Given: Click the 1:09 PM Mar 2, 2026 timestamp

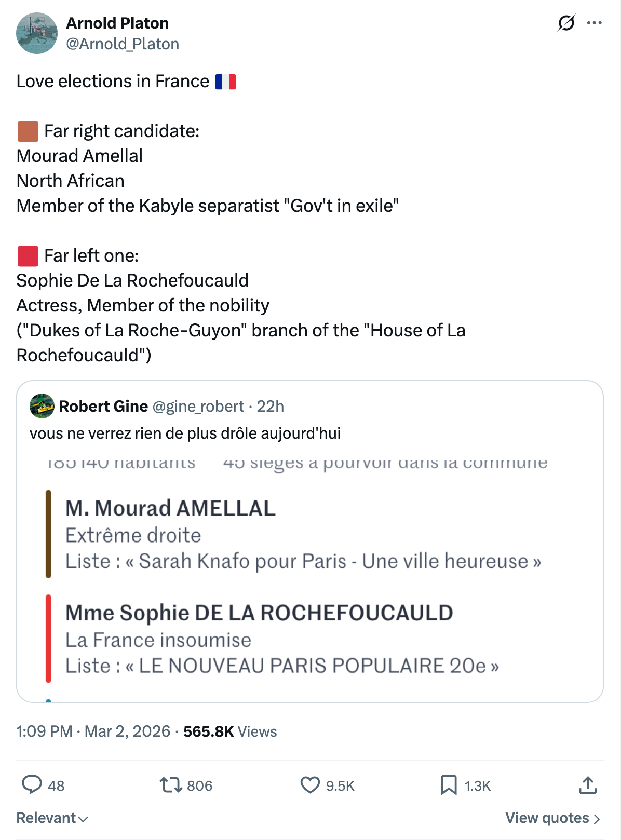Looking at the screenshot, I should point(93,731).
